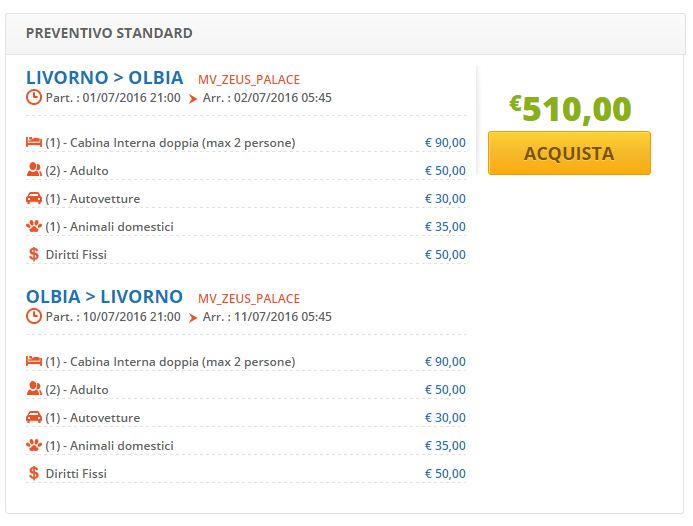The image size is (693, 526).
Task: Click the clock icon beside departure 10/07/2016
Action: [34, 316]
